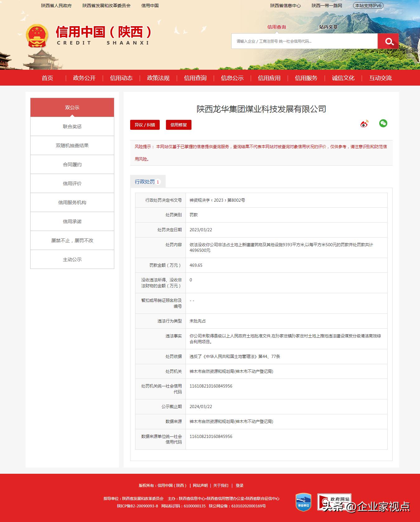Open 关于我们 footer link

click(221, 485)
